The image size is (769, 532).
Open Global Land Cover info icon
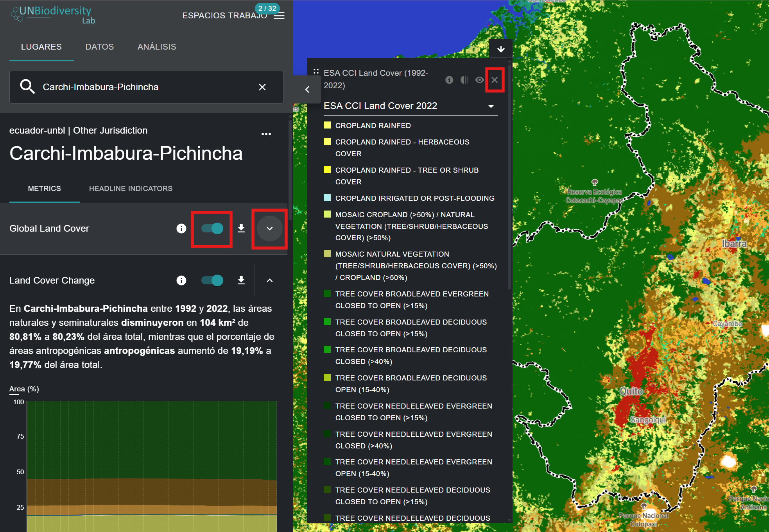[181, 229]
